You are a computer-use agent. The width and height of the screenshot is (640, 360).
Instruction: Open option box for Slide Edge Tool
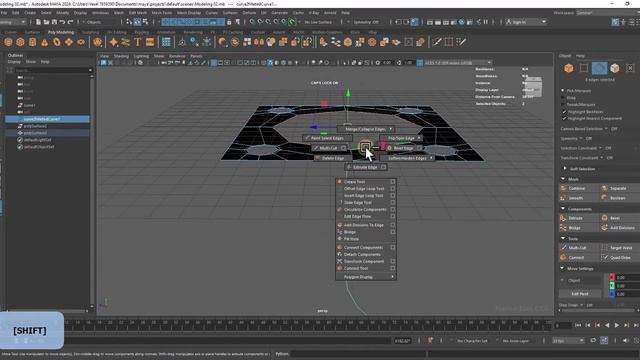pos(393,202)
